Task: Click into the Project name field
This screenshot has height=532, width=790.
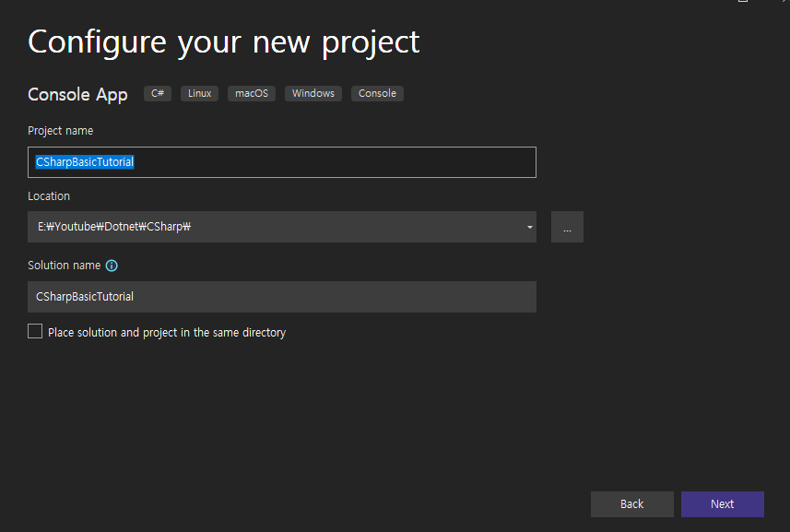Action: 282,162
